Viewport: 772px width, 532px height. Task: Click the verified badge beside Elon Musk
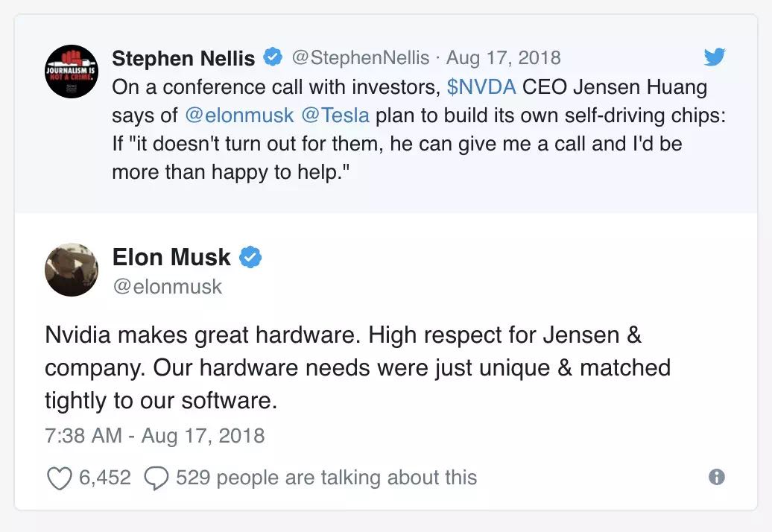click(x=250, y=259)
